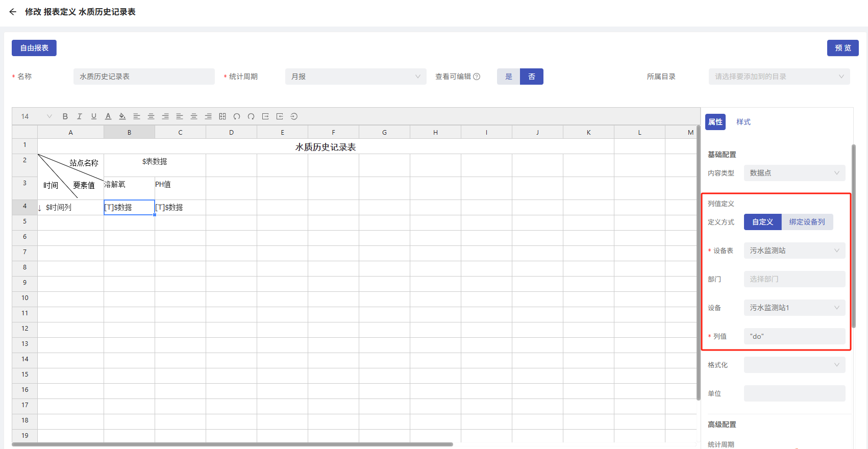Open the 设备表 污水监测站 dropdown

click(x=795, y=251)
